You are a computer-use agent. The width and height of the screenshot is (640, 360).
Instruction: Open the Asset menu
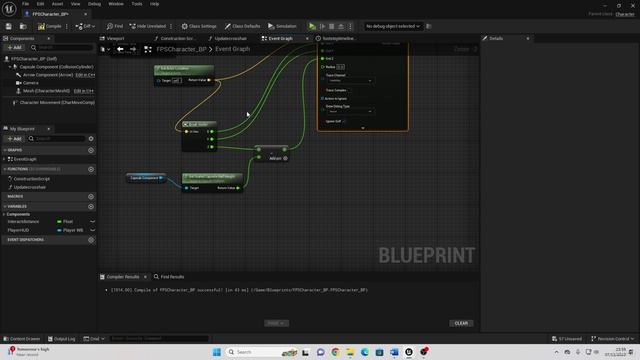pos(57,4)
